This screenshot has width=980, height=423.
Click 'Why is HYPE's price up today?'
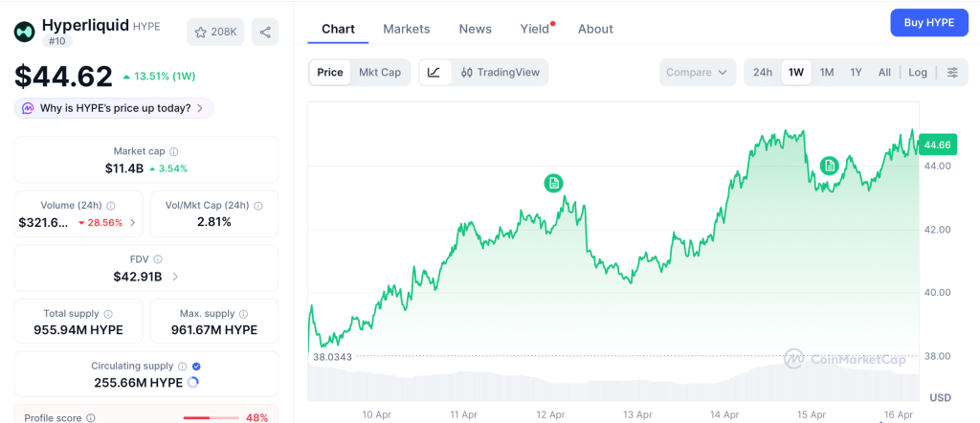point(114,108)
